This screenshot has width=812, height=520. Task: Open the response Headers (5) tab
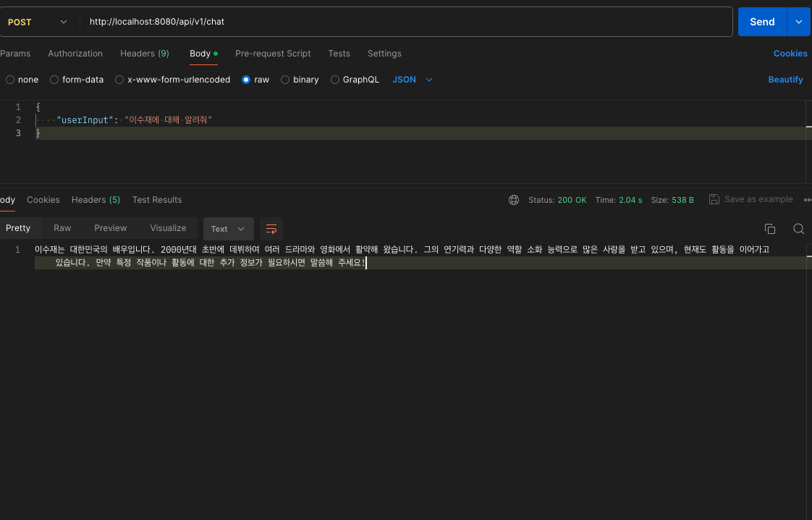coord(96,200)
